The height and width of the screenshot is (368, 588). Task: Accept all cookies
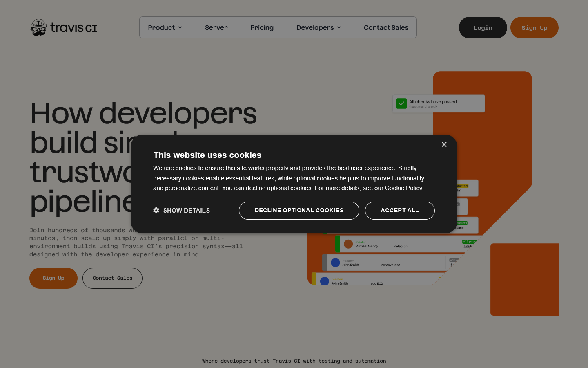point(400,210)
